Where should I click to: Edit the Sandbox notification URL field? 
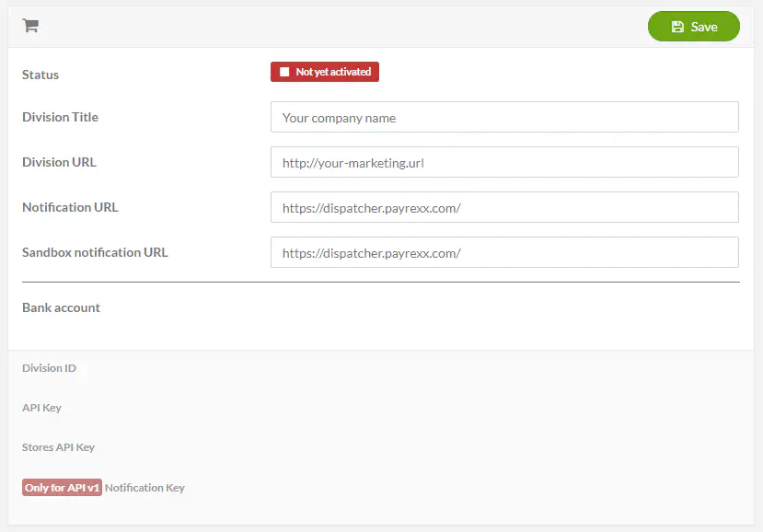coord(504,253)
